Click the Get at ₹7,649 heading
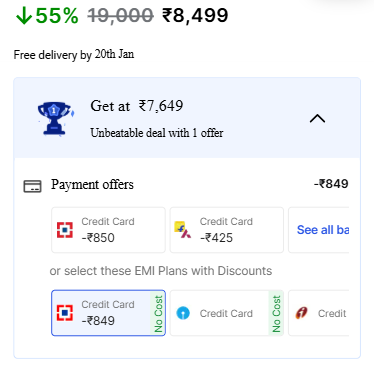This screenshot has height=366, width=374. pos(137,106)
